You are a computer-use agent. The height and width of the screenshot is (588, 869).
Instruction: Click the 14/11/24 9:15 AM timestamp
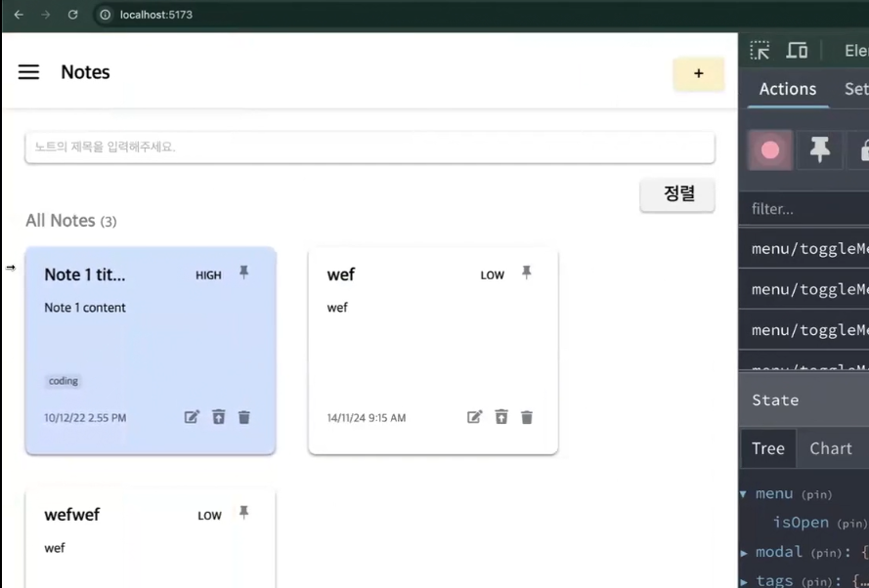[367, 418]
